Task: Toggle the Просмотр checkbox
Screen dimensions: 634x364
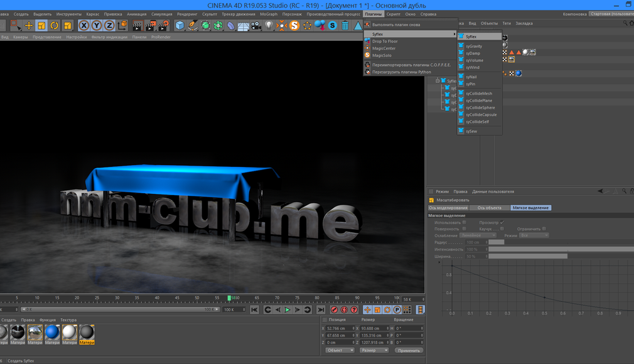Action: coord(502,222)
